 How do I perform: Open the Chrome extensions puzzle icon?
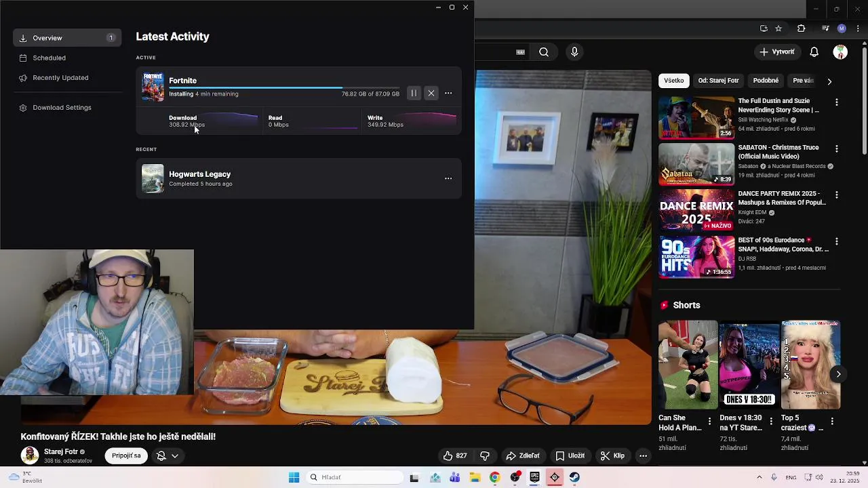click(801, 28)
